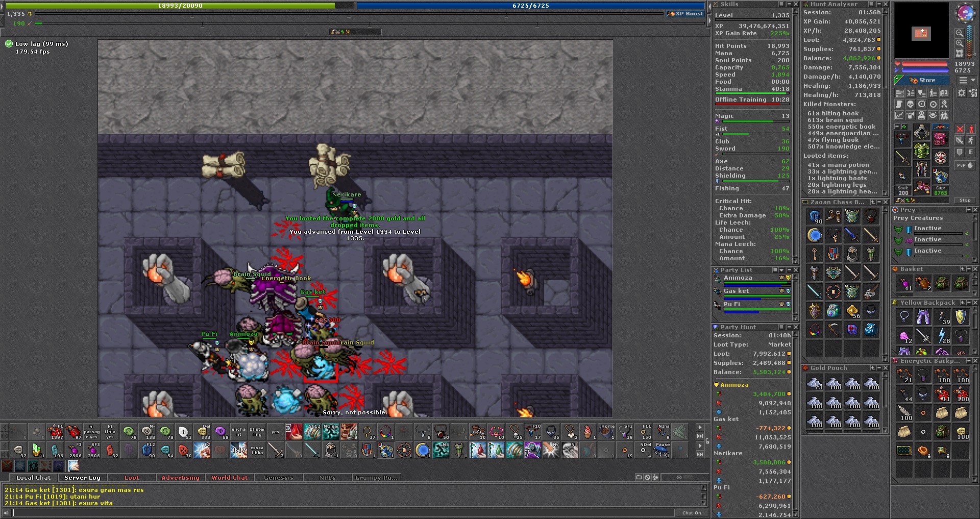Open the unjustified points skull icon
This screenshot has width=980, height=519.
910,104
